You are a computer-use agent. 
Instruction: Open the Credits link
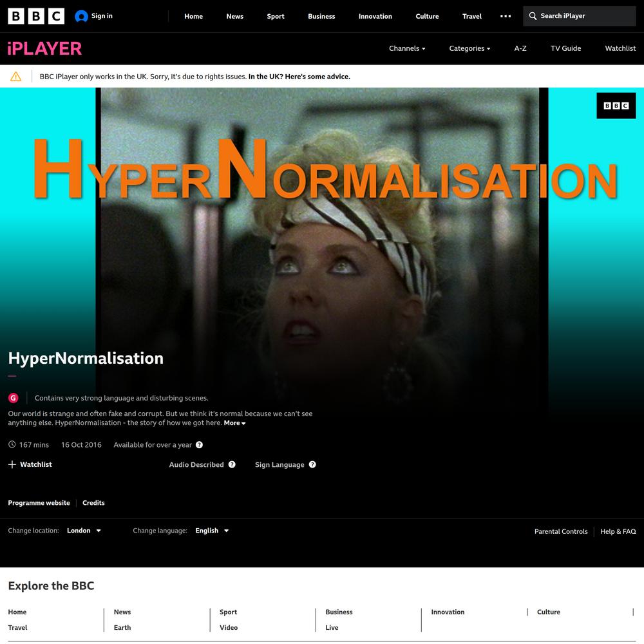point(93,503)
